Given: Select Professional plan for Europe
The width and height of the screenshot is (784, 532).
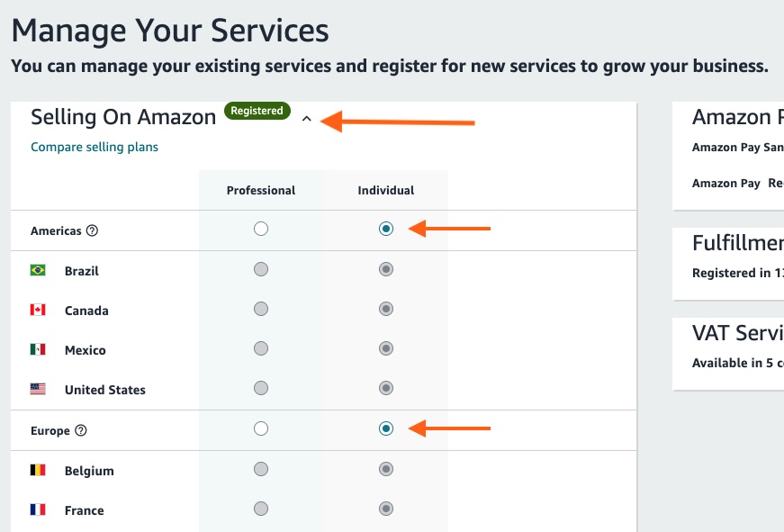Looking at the screenshot, I should point(261,428).
